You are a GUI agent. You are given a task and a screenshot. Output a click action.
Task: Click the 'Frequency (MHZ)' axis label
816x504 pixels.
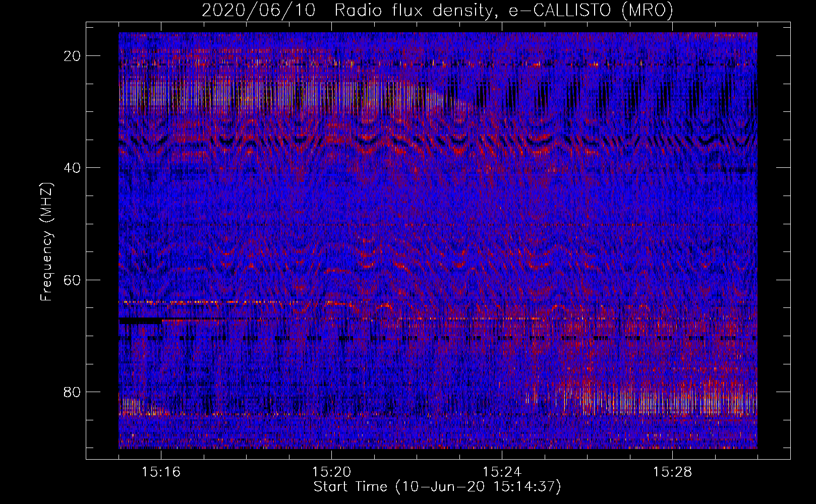(46, 242)
